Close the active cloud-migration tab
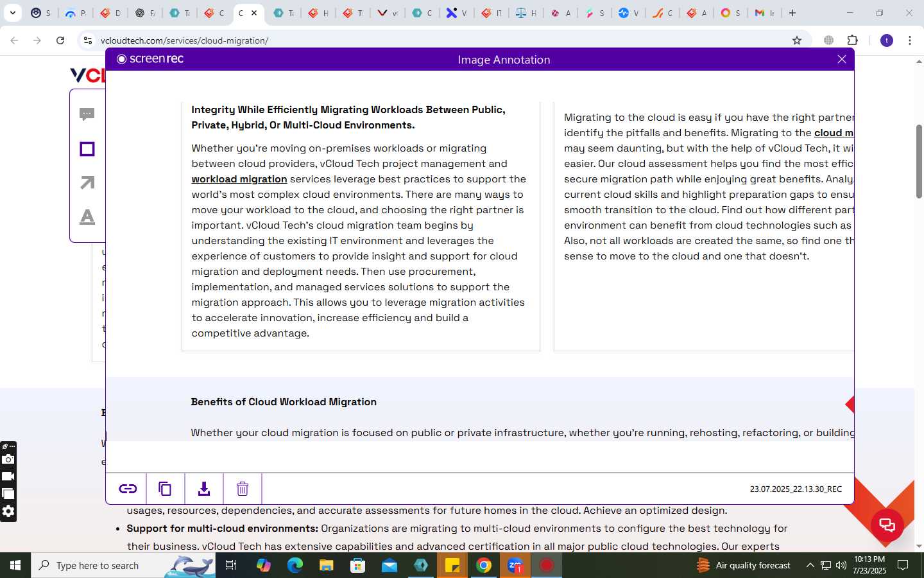 pyautogui.click(x=254, y=13)
